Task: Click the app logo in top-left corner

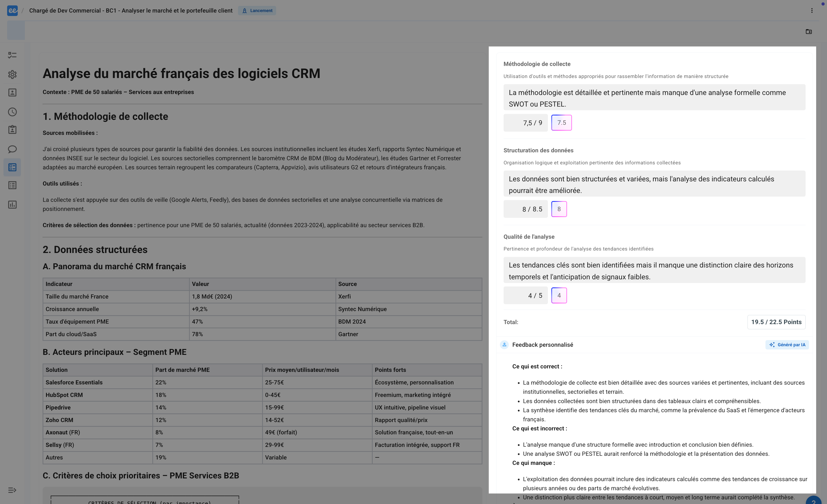Action: 12,10
